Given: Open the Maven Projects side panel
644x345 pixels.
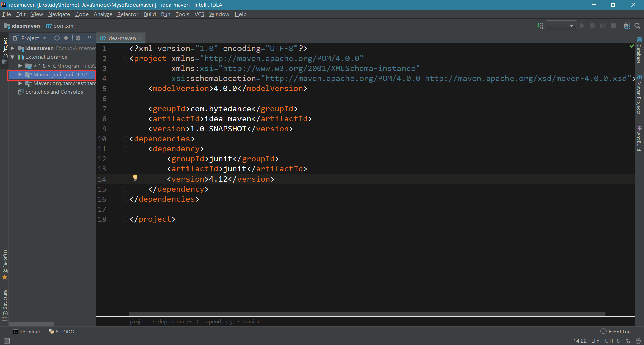Looking at the screenshot, I should [639, 94].
